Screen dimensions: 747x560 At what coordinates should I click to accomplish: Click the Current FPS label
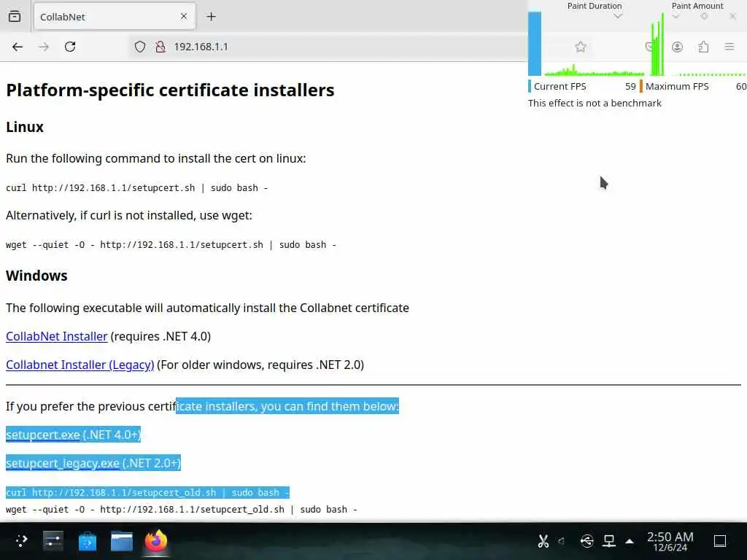coord(560,86)
